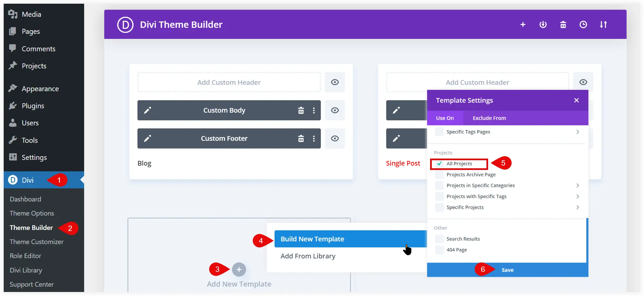The width and height of the screenshot is (644, 296).
Task: Click pencil icon on Single Post body row
Action: point(396,110)
